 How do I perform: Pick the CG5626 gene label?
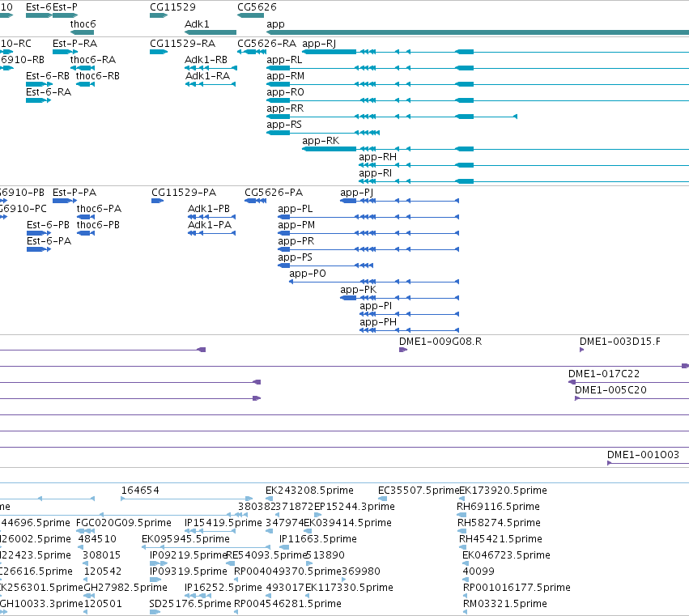257,7
